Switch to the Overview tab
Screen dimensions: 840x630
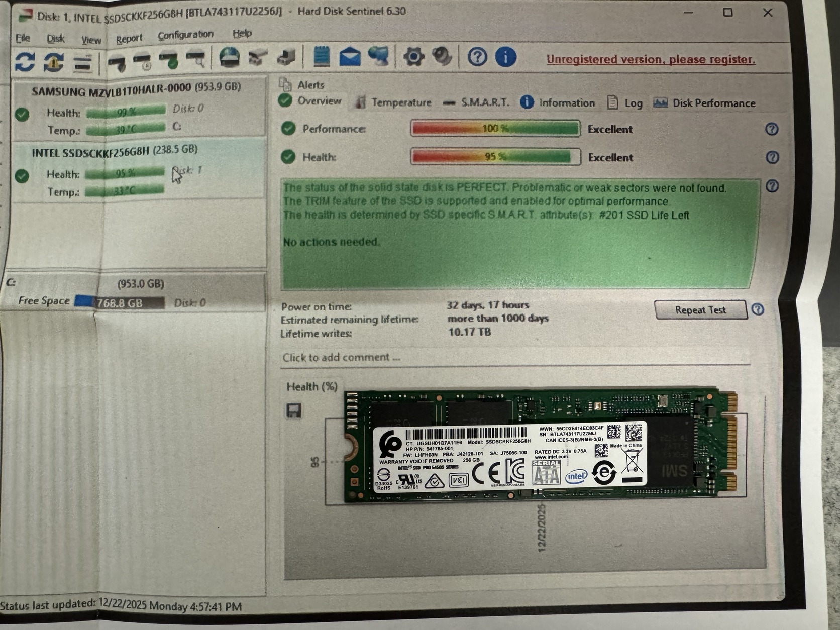click(x=310, y=101)
